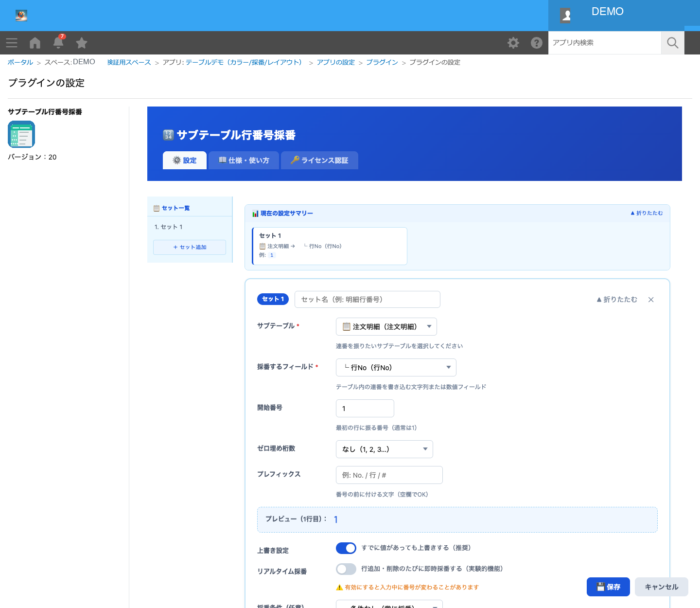Open the ゼロ埋め桁数 dropdown

[385, 449]
